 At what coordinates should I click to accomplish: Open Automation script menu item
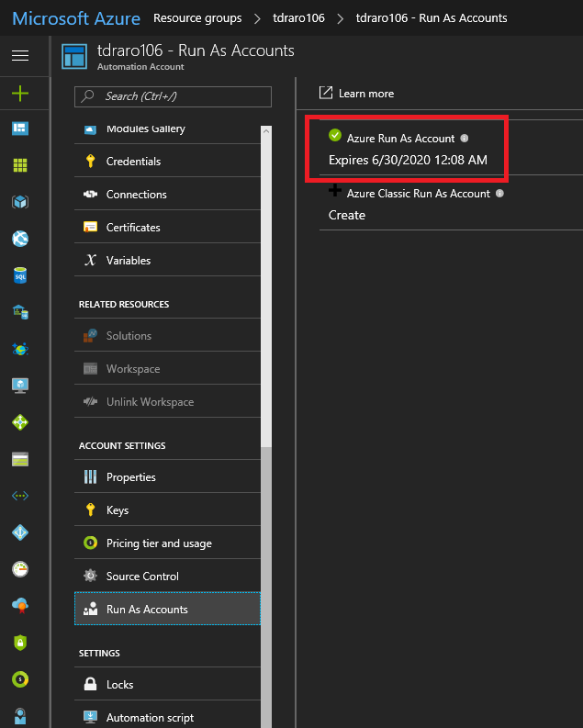167,715
